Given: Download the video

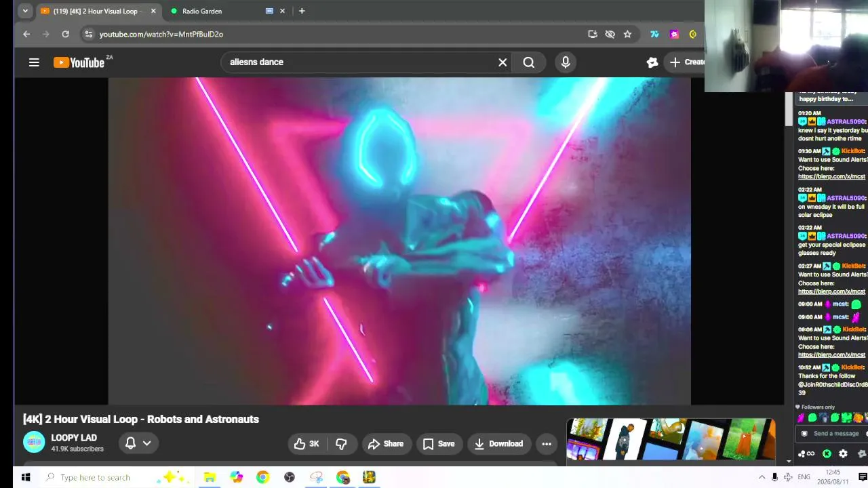Looking at the screenshot, I should [499, 444].
